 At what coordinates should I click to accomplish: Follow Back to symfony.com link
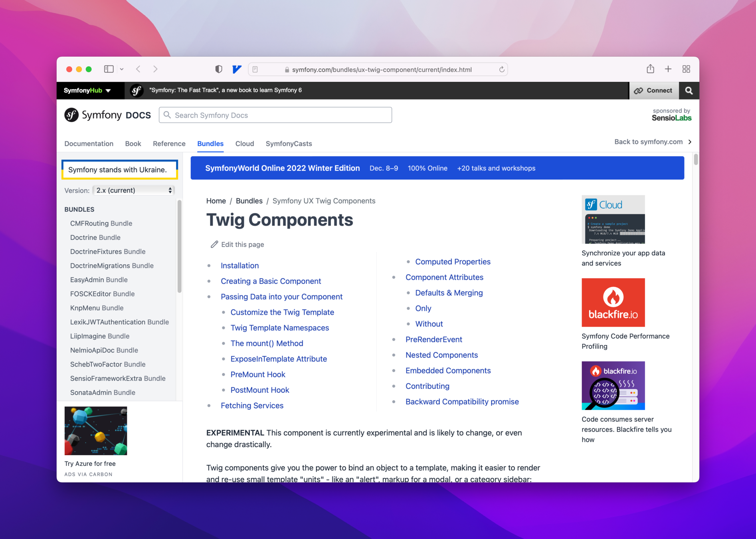coord(648,142)
